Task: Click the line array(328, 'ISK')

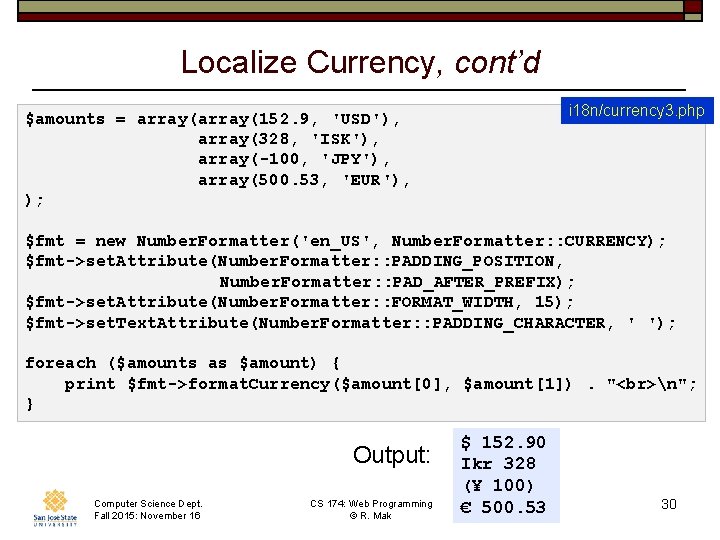Action: 288,140
